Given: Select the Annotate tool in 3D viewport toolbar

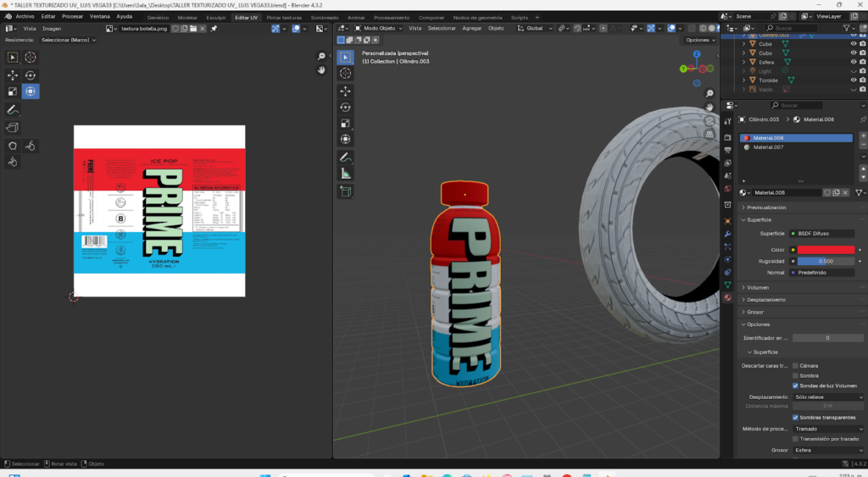Looking at the screenshot, I should (346, 158).
